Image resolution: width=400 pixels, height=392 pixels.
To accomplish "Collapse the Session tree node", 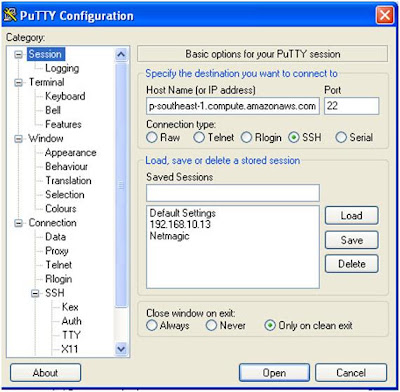I will [x=19, y=54].
